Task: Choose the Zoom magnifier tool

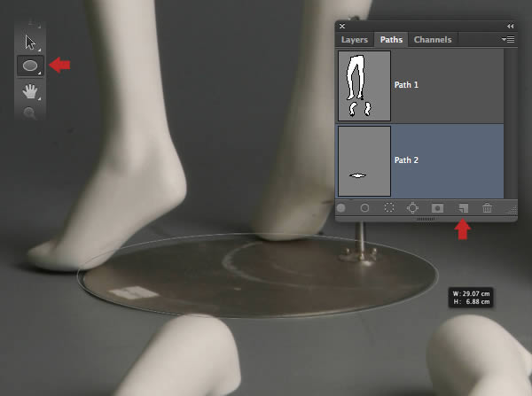Action: [x=30, y=113]
